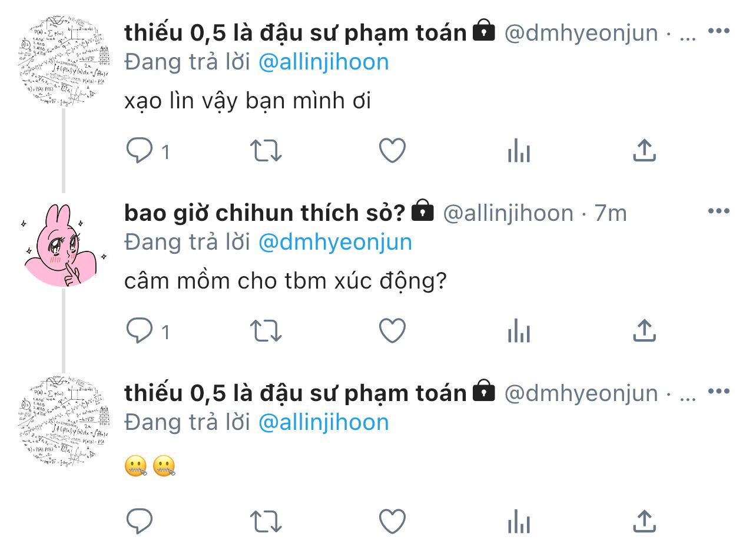Open more options menu on first tweet

[x=719, y=31]
